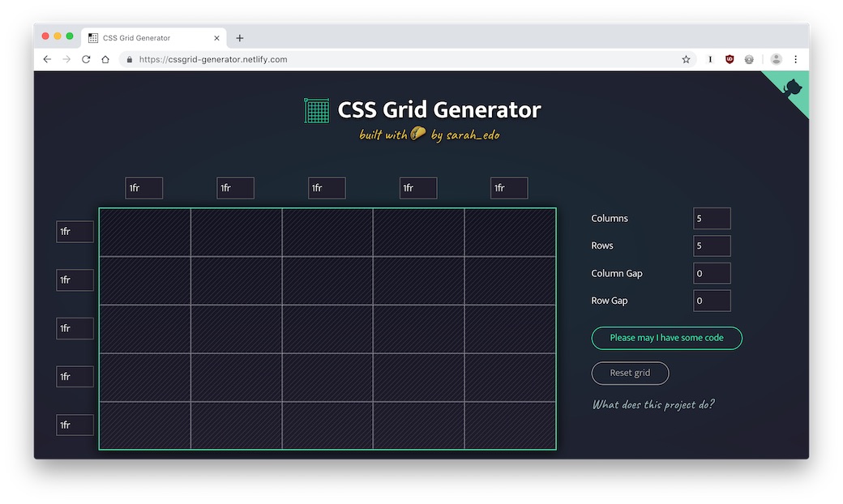The image size is (843, 504).
Task: View site security lock info
Action: click(130, 60)
